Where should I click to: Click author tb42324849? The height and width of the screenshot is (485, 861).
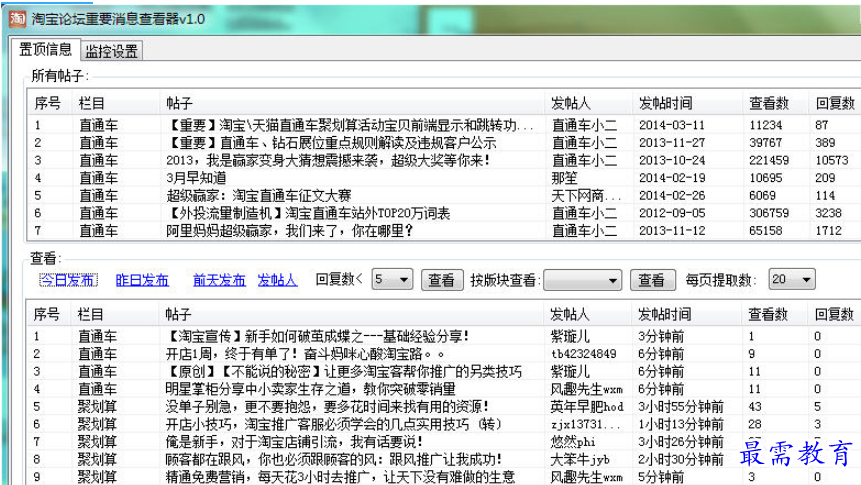click(x=583, y=354)
